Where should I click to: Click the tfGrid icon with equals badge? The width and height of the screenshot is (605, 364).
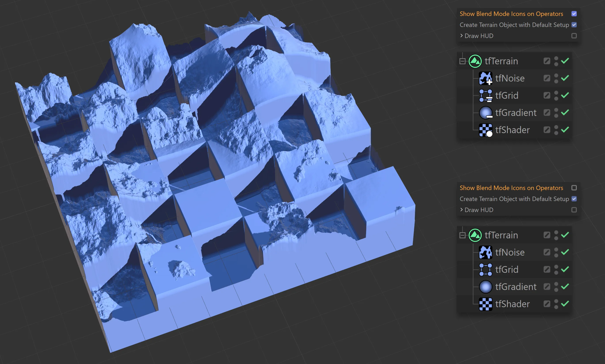tap(485, 96)
